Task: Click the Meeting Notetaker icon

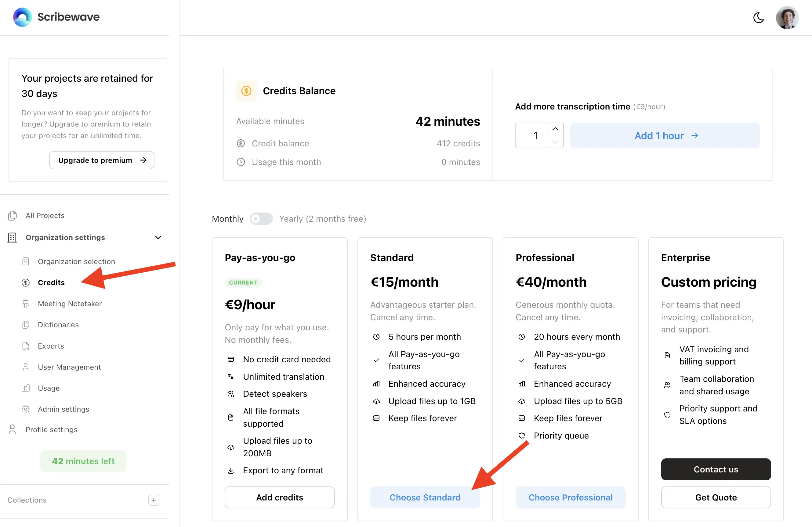Action: tap(26, 304)
